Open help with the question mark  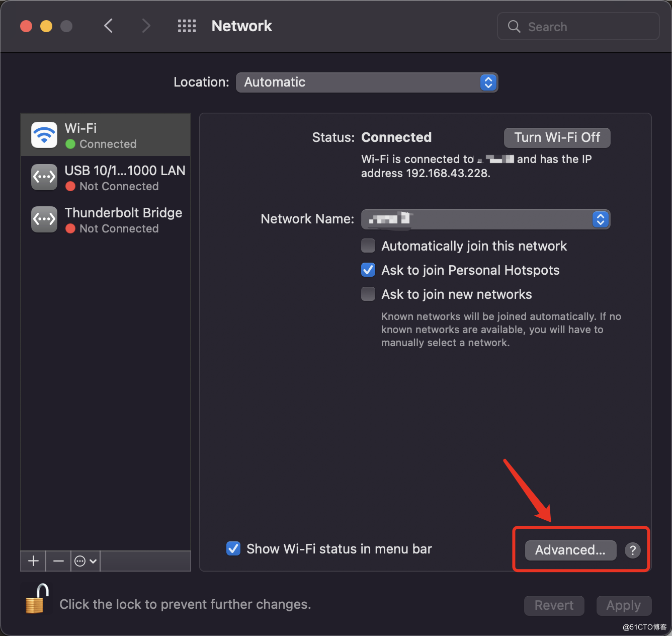click(633, 550)
